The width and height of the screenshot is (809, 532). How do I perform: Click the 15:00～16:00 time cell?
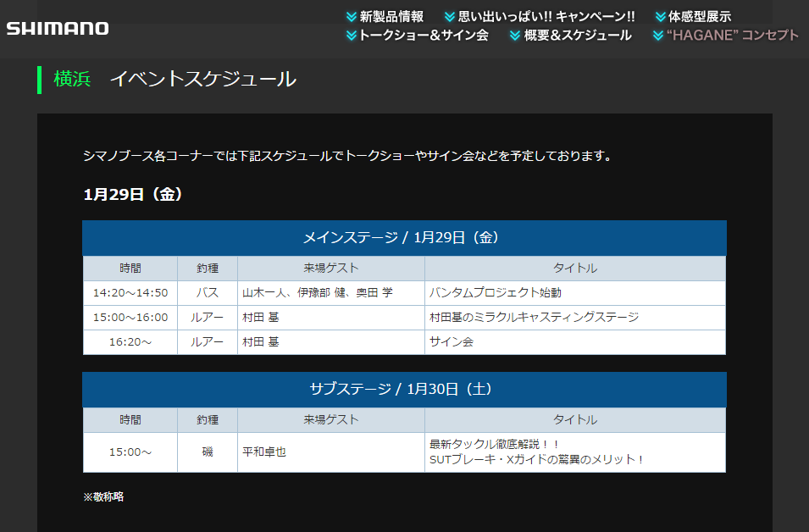(130, 318)
